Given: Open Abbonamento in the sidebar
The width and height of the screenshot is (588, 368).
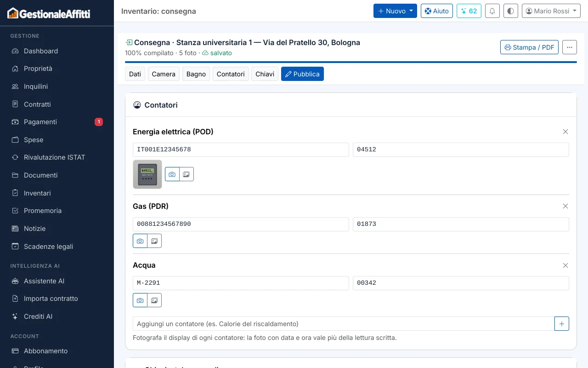Looking at the screenshot, I should pyautogui.click(x=57, y=351).
